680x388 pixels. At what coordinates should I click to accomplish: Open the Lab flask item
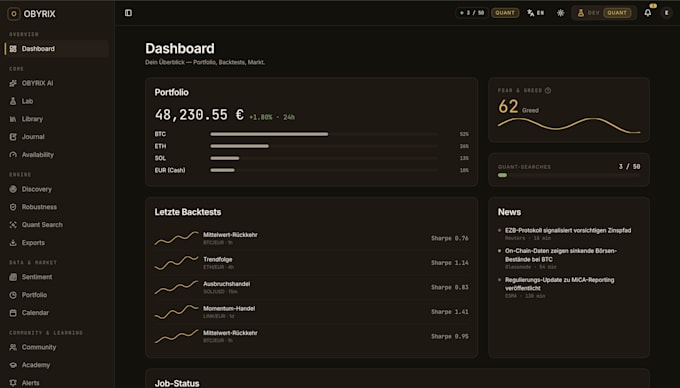click(x=56, y=101)
